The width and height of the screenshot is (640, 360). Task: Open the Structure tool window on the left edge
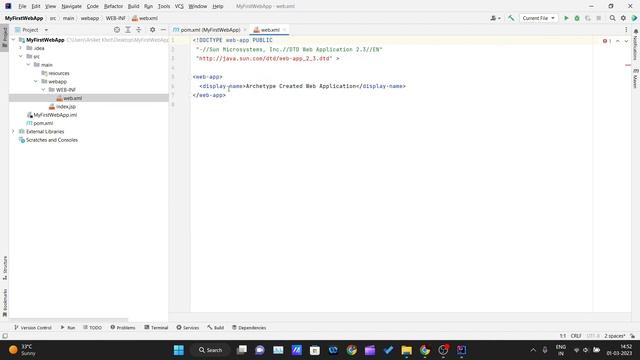[5, 268]
